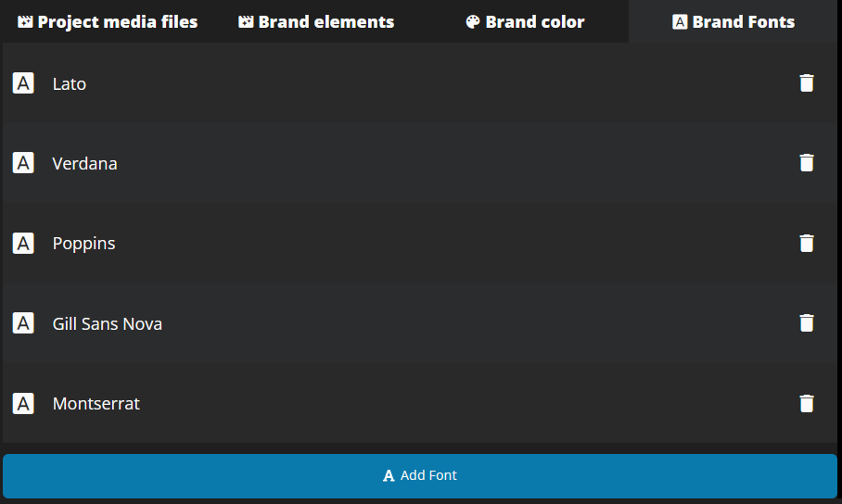Choose the Verdana font name
The image size is (842, 504).
coord(84,163)
